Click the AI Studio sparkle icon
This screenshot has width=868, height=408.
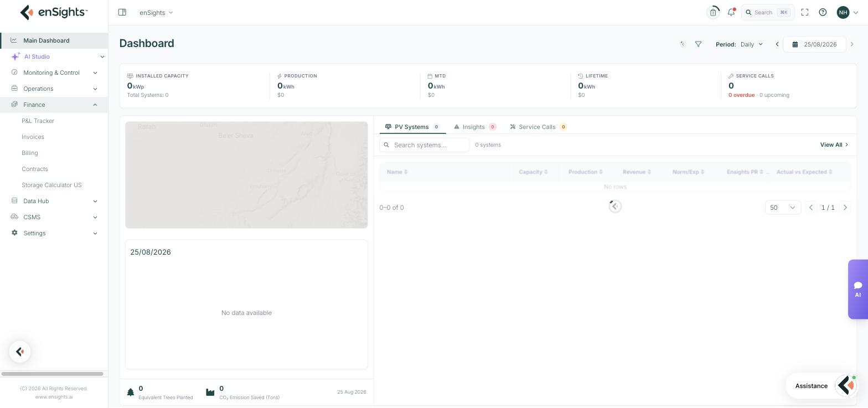(x=15, y=56)
